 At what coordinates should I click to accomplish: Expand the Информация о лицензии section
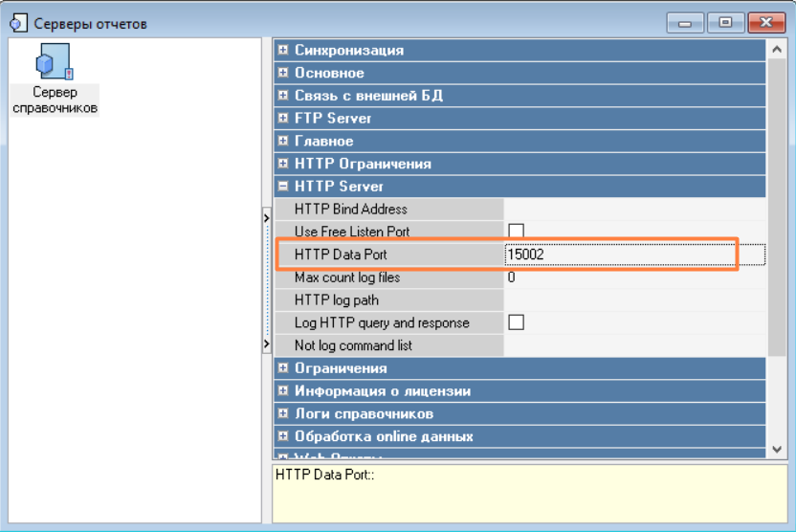click(x=283, y=391)
